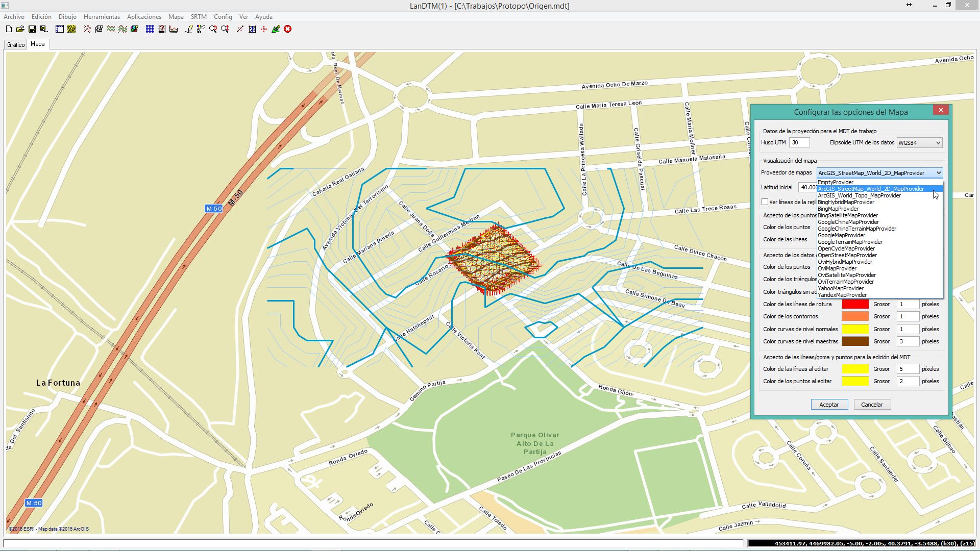Viewport: 980px width, 551px height.
Task: Choose EmptyProvider from the provider list
Action: 879,182
